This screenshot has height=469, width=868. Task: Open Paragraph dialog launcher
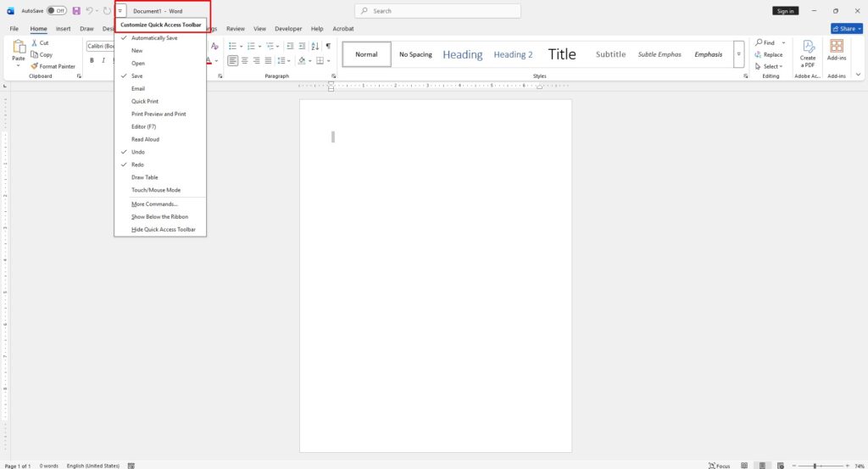[333, 75]
